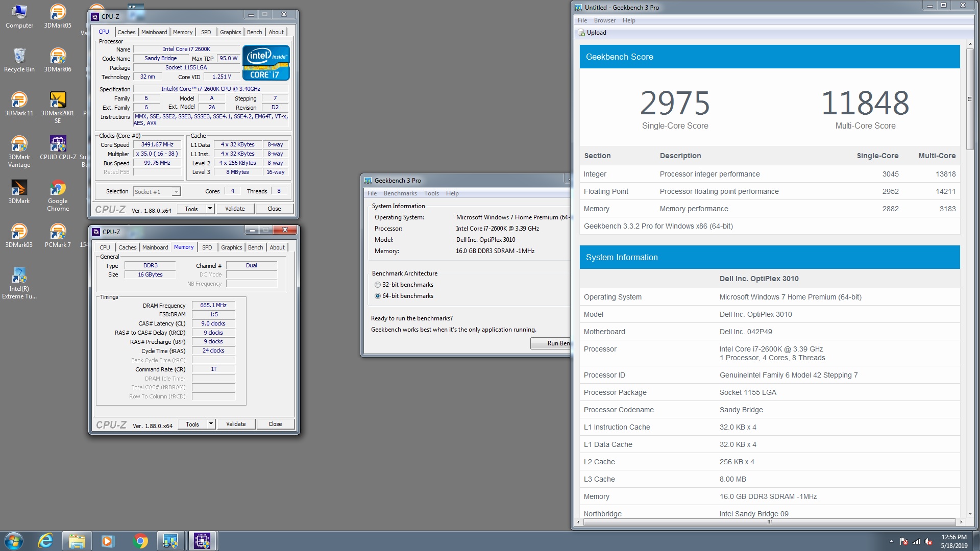The image size is (980, 551).
Task: Click the Run Benchmarks button
Action: pos(551,343)
